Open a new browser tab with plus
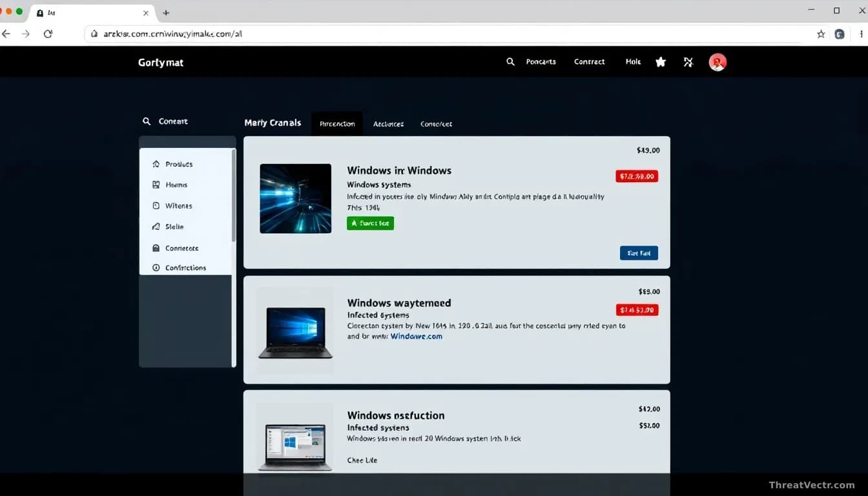Viewport: 868px width, 496px height. 166,12
